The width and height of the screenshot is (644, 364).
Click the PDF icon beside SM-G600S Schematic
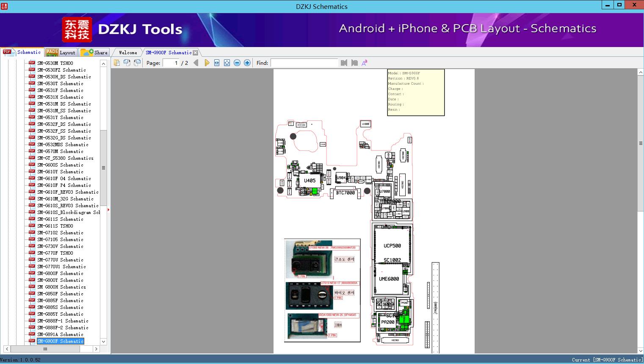coord(32,164)
